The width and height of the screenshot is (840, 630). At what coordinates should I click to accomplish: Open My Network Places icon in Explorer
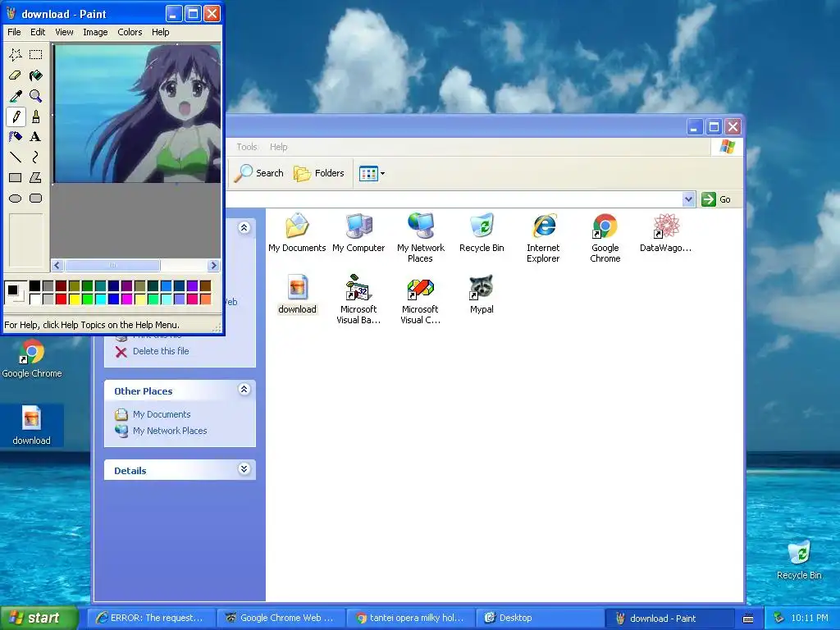[x=421, y=237]
